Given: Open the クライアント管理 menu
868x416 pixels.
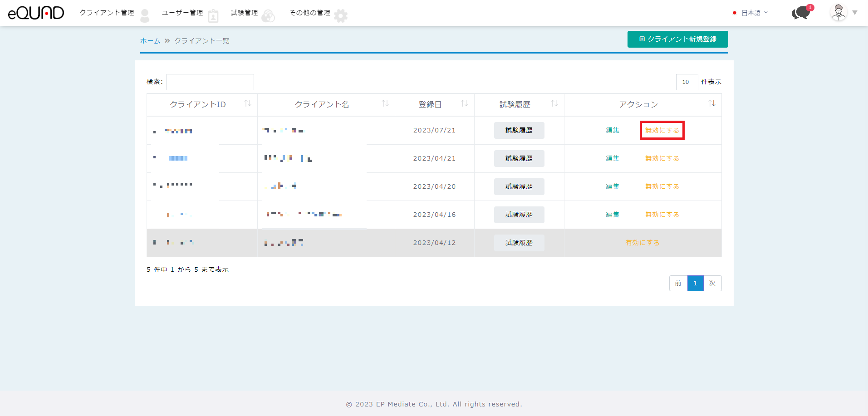Looking at the screenshot, I should coord(107,13).
